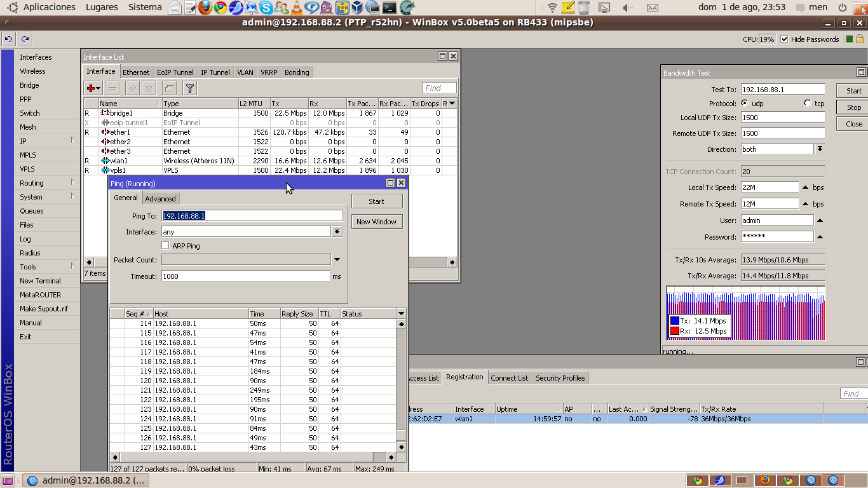Screen dimensions: 868x488
Task: Select the tcp protocol radio button
Action: point(808,103)
